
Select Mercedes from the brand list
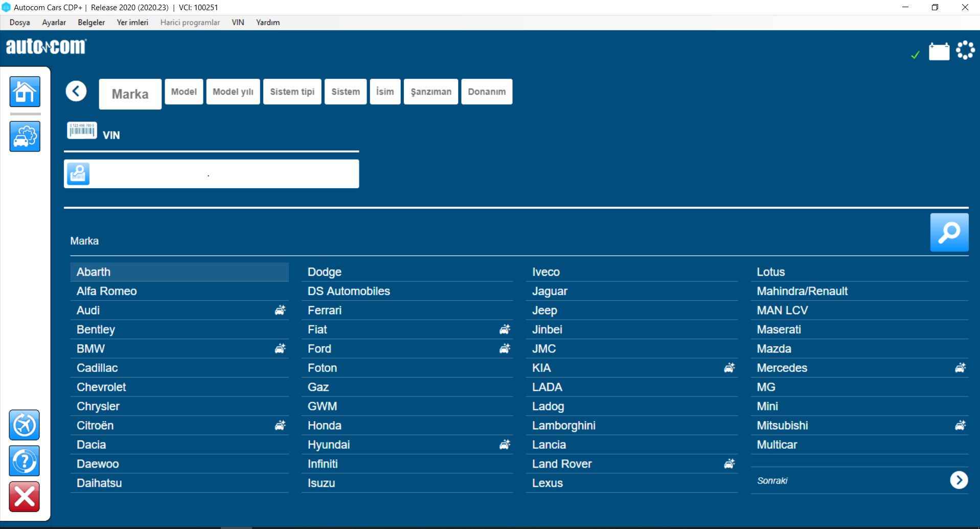[x=782, y=368]
